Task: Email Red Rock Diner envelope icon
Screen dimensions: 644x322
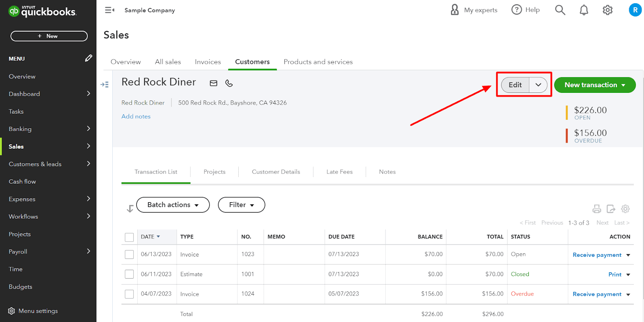Action: coord(213,83)
